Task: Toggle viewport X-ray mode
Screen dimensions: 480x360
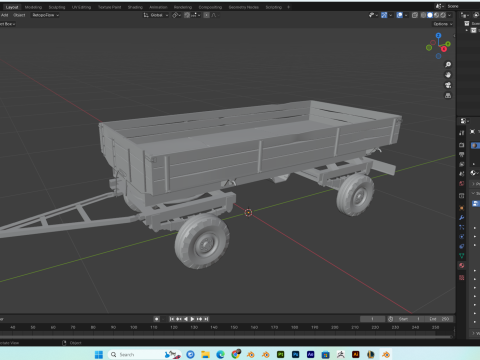Action: point(415,15)
